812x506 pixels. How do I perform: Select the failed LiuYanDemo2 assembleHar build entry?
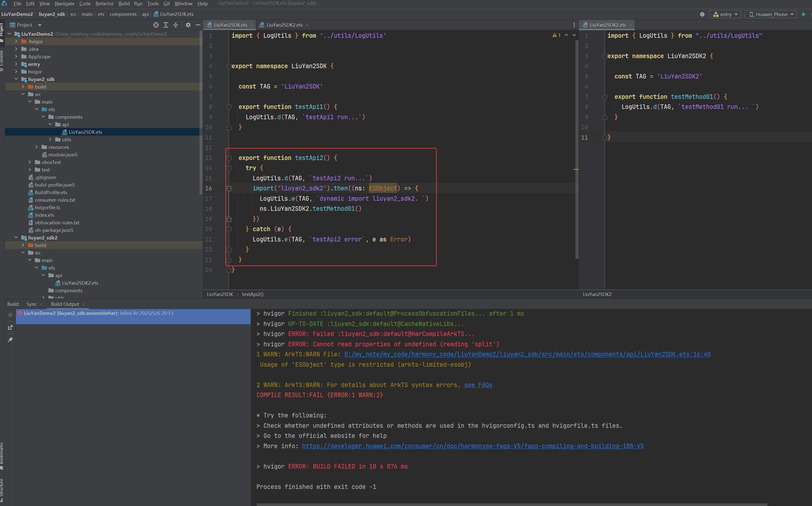pyautogui.click(x=133, y=316)
